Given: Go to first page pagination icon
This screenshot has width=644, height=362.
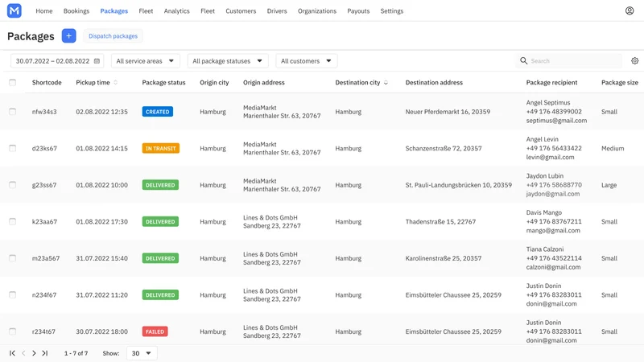Looking at the screenshot, I should (x=12, y=353).
